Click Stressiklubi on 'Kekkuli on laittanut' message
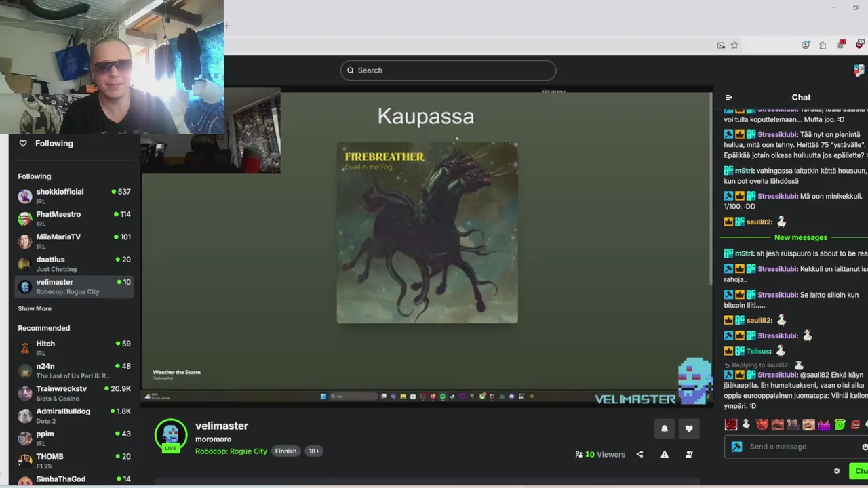868x488 pixels. 777,269
